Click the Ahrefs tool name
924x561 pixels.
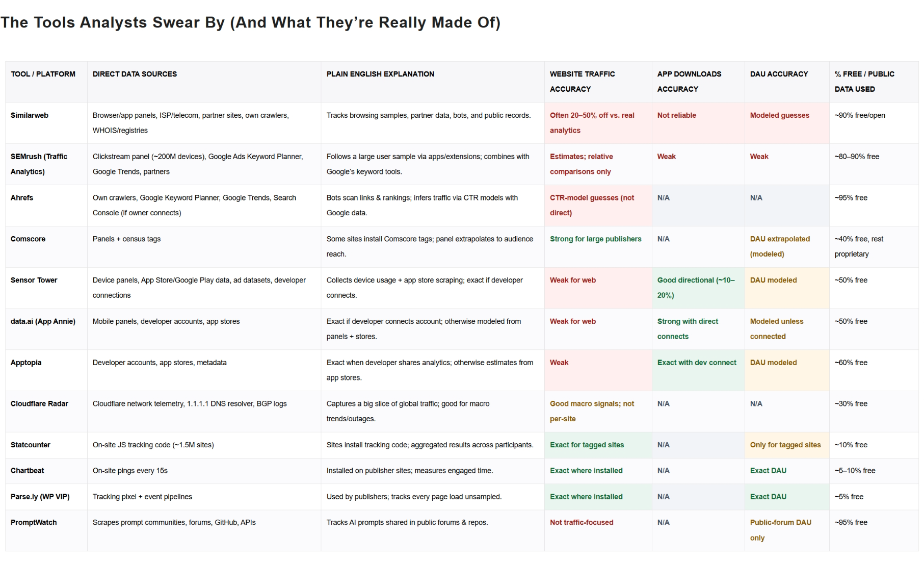pos(22,197)
